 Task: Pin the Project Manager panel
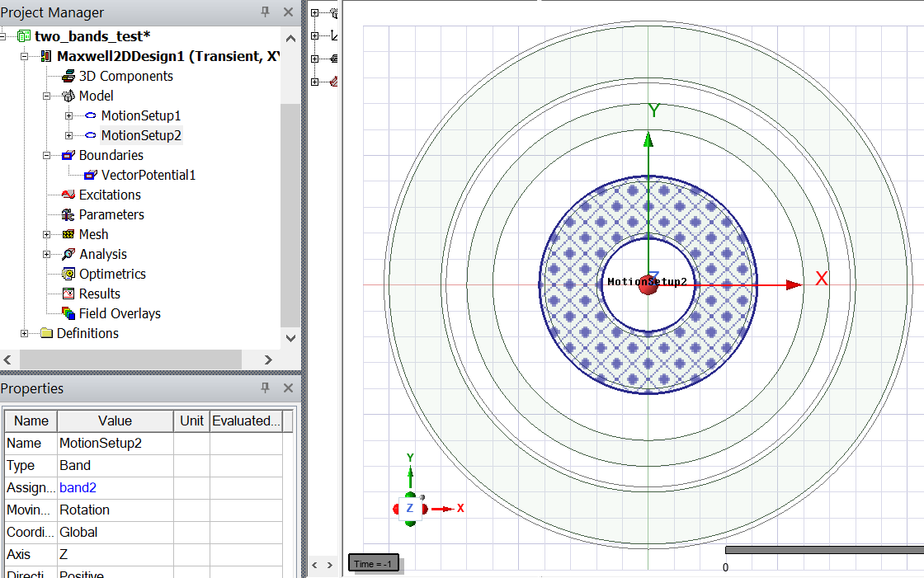(x=265, y=12)
